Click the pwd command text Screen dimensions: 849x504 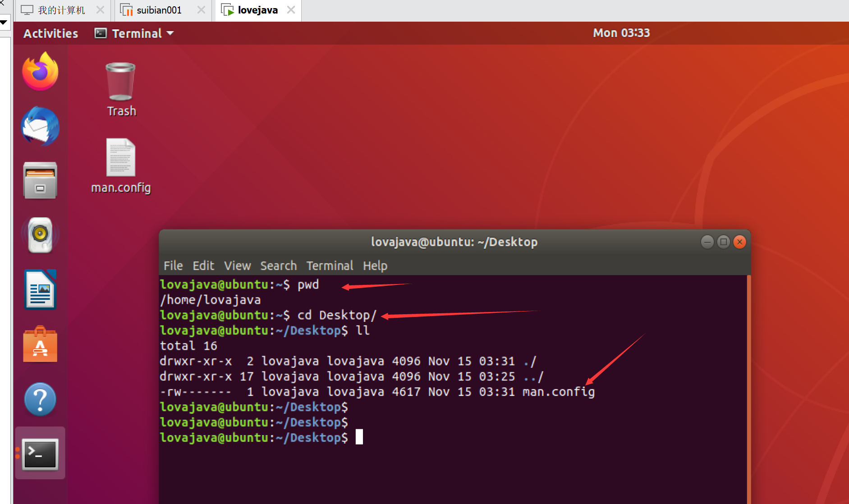308,284
